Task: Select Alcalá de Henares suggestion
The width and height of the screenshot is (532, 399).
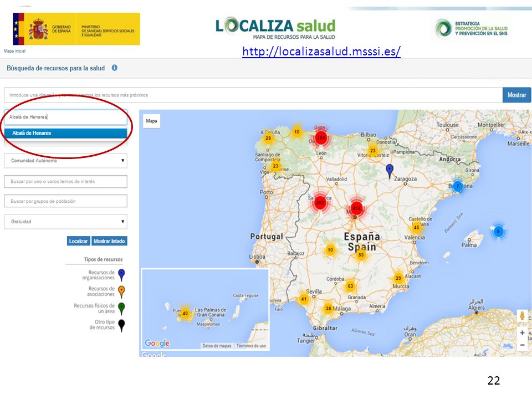Action: click(x=65, y=133)
